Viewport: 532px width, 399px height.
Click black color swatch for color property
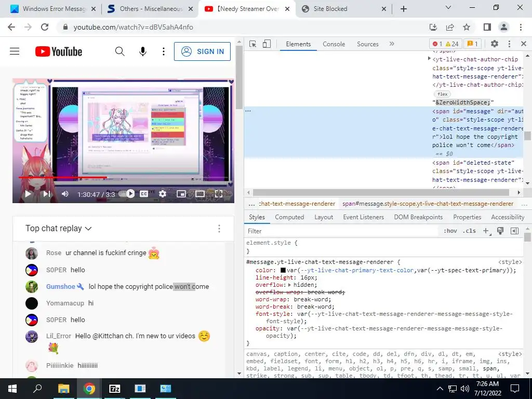coord(283,270)
